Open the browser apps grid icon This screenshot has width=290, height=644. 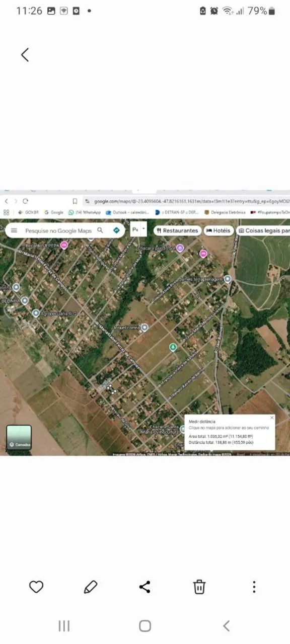click(x=6, y=212)
